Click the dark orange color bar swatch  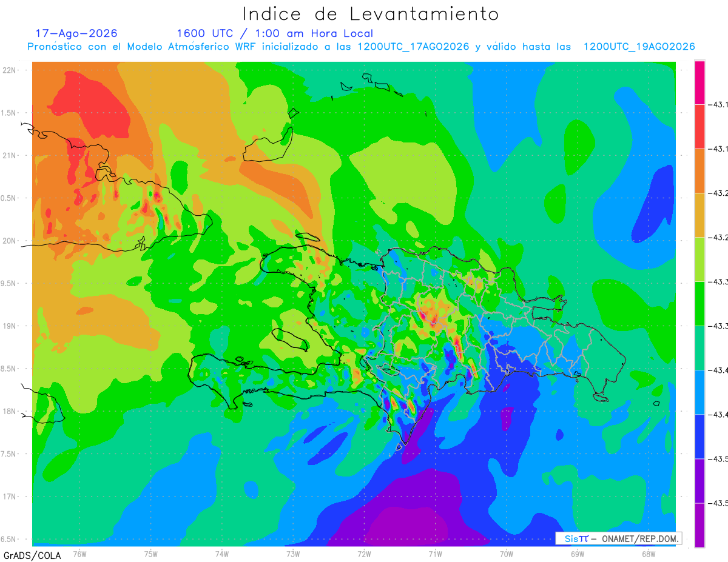coord(699,171)
